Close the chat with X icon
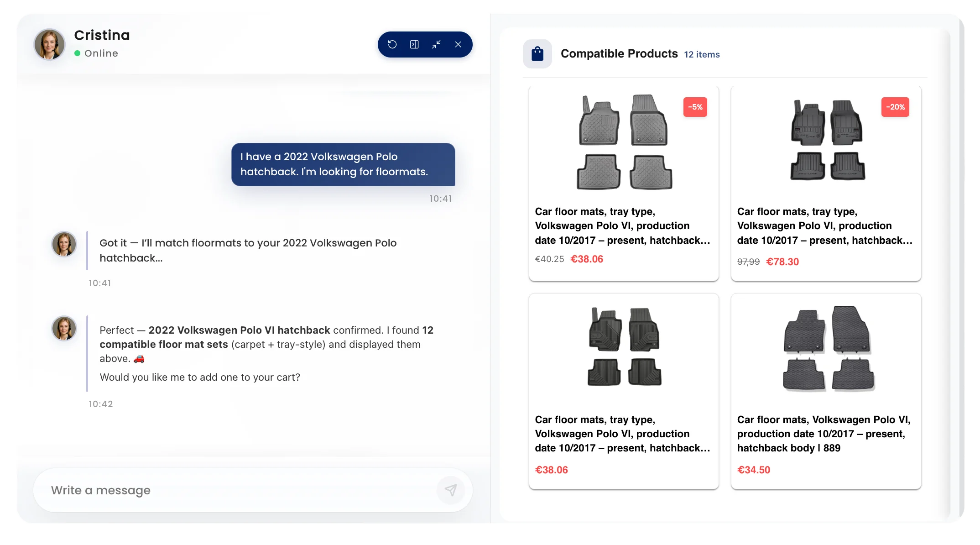The image size is (980, 545). pyautogui.click(x=458, y=44)
